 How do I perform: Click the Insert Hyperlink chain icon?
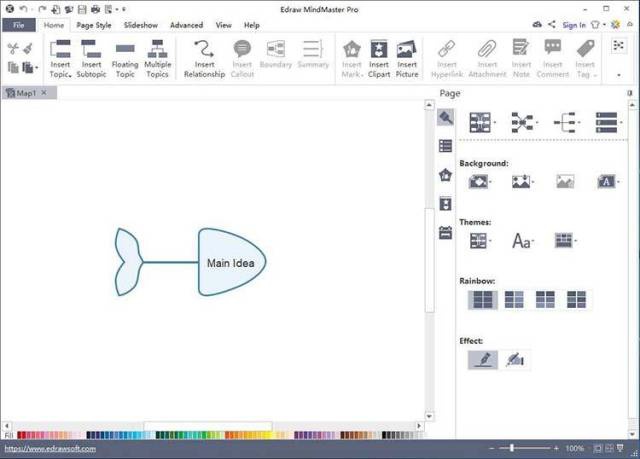447,49
